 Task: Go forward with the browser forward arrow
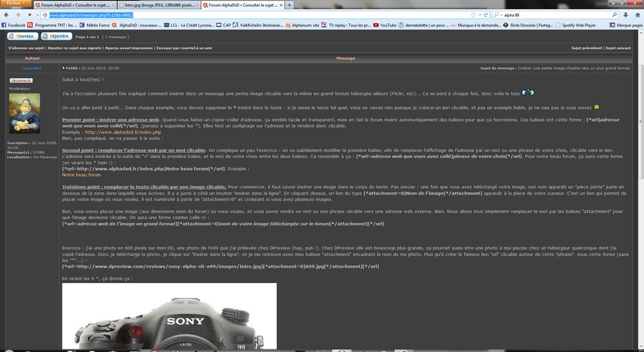click(x=18, y=15)
